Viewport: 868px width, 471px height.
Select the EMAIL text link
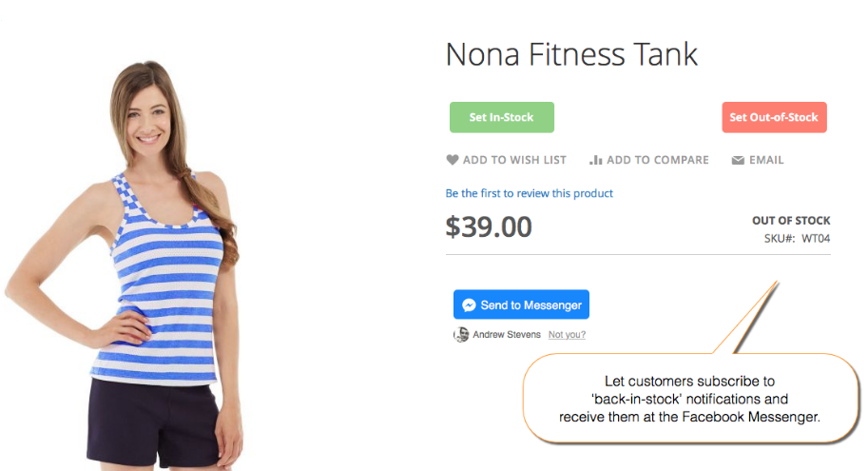tap(766, 161)
